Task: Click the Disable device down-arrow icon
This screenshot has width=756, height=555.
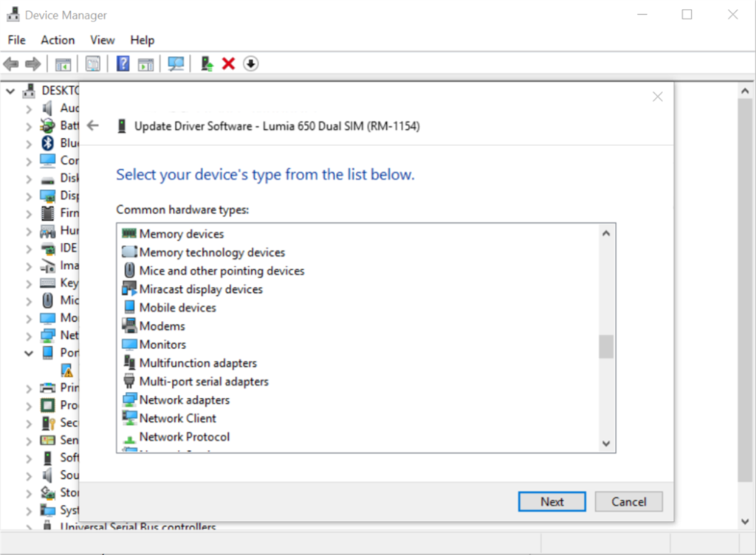Action: (x=251, y=63)
